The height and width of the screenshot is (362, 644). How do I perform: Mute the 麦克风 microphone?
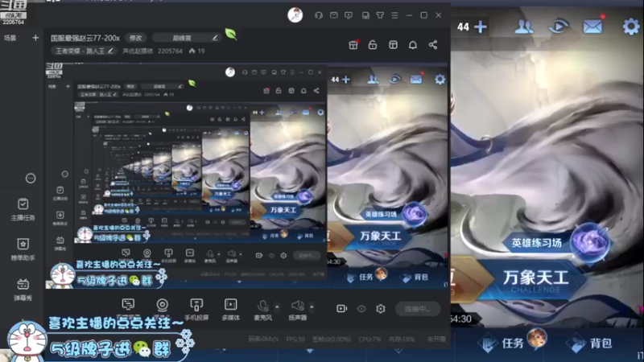tap(262, 309)
